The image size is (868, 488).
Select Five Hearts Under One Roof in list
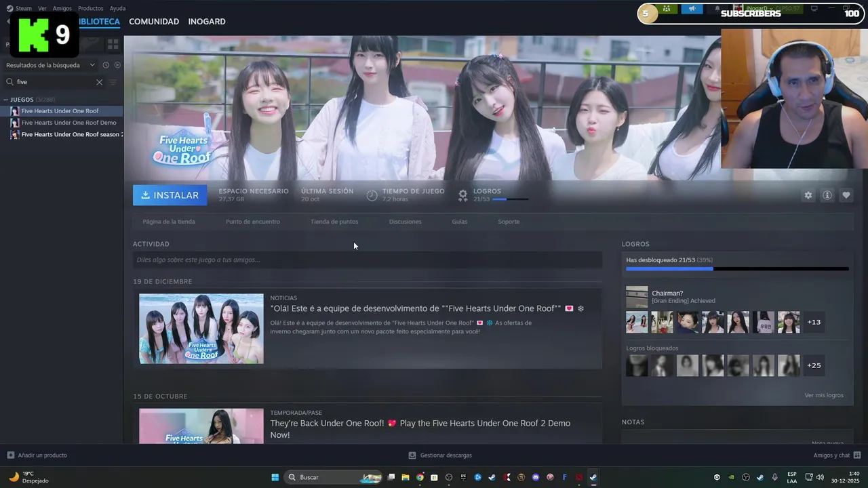tap(62, 111)
